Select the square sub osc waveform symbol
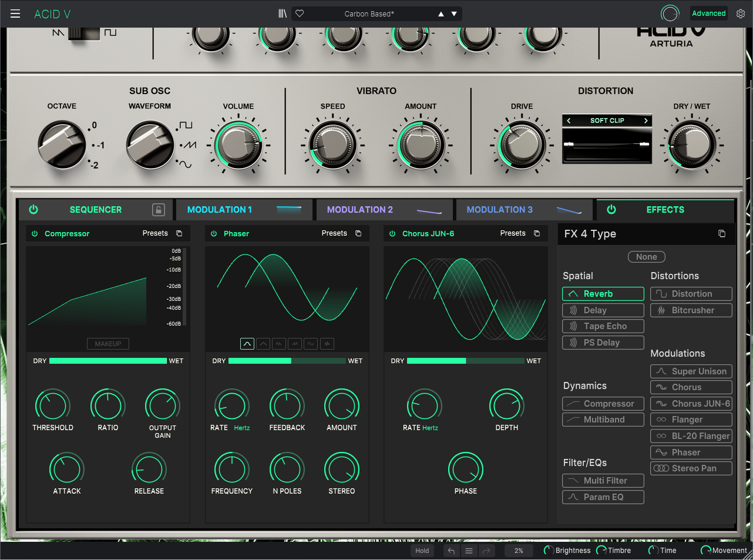The image size is (753, 560). pyautogui.click(x=186, y=125)
